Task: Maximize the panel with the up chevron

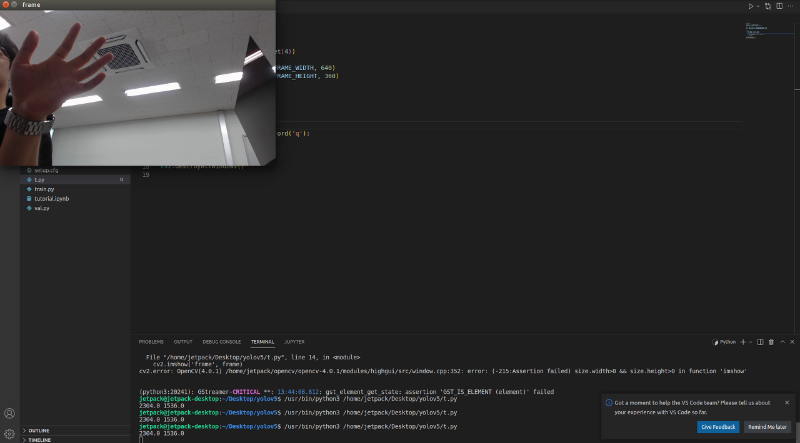Action: pos(782,342)
